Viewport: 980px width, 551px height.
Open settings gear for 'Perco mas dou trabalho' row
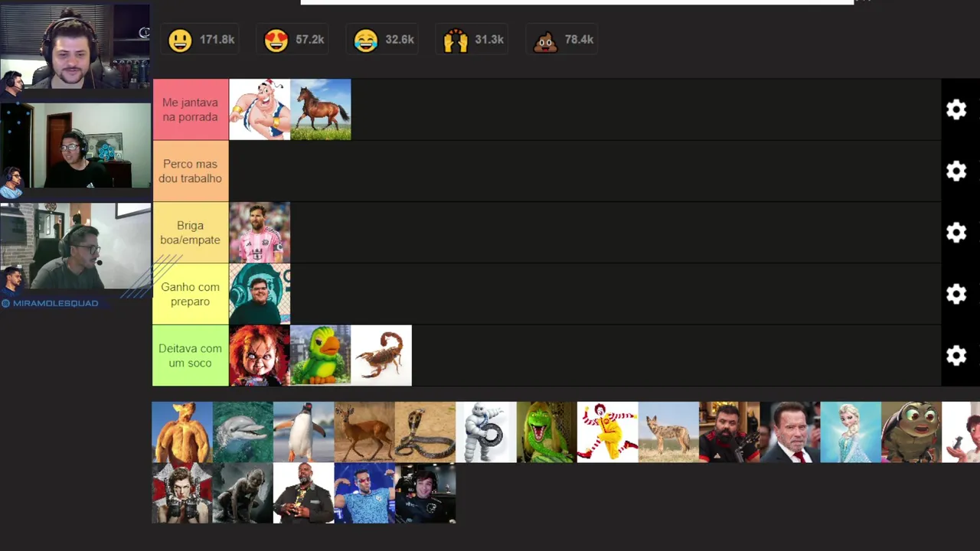pos(956,171)
